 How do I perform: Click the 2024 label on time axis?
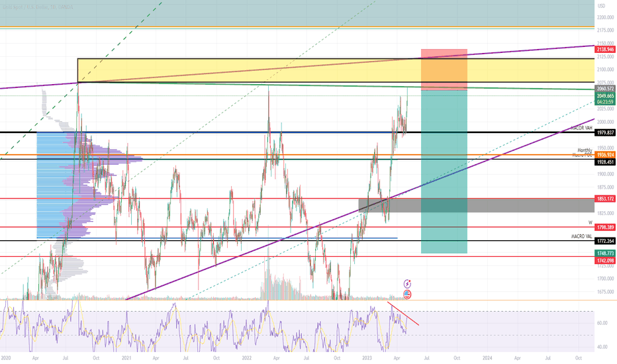pyautogui.click(x=487, y=358)
